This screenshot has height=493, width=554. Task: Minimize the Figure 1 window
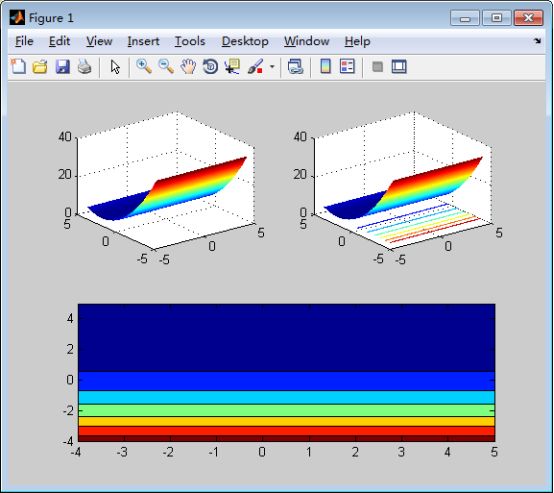pyautogui.click(x=465, y=18)
